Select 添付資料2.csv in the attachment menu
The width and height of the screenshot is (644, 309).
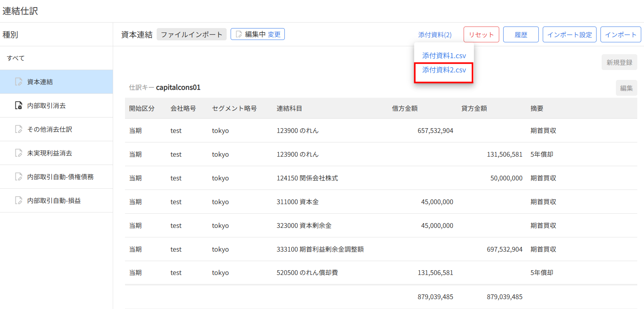(x=444, y=70)
